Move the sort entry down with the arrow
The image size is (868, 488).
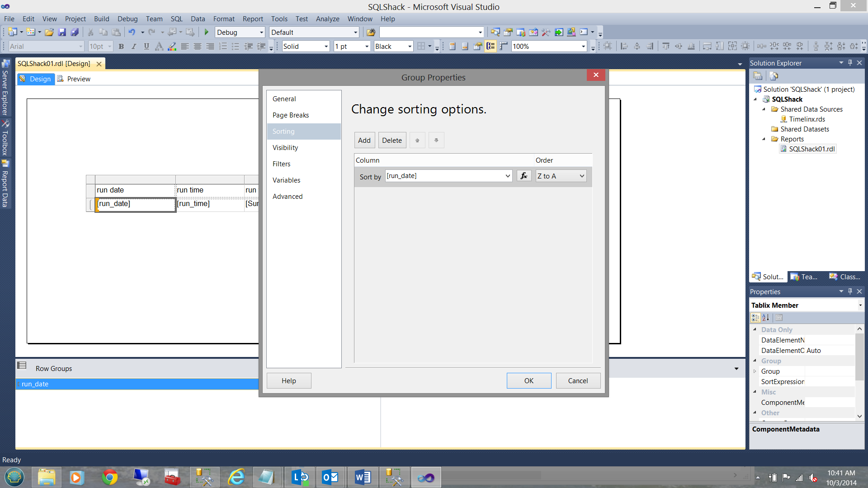click(x=436, y=141)
